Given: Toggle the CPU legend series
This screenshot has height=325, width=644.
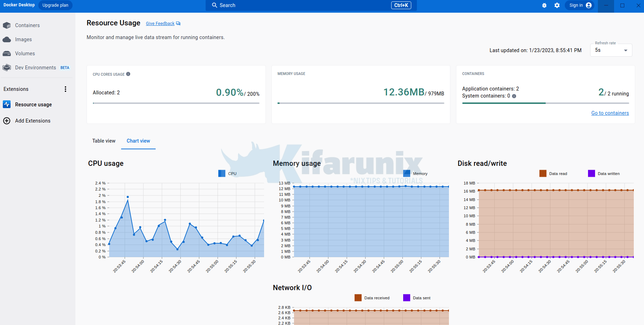Looking at the screenshot, I should [x=222, y=174].
